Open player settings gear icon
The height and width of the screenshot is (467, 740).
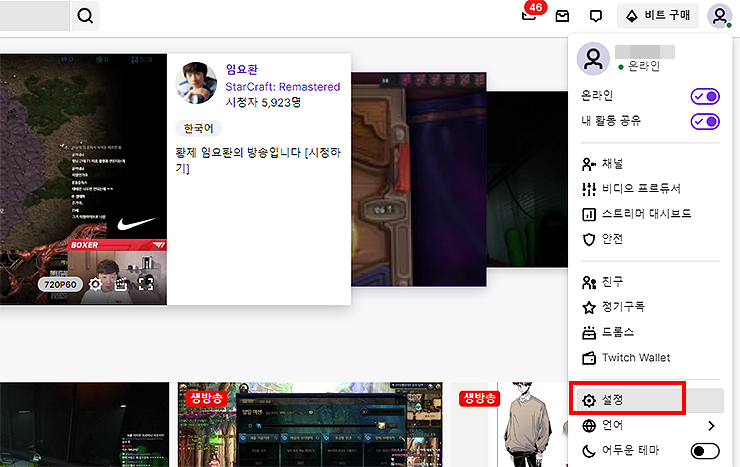(x=95, y=284)
